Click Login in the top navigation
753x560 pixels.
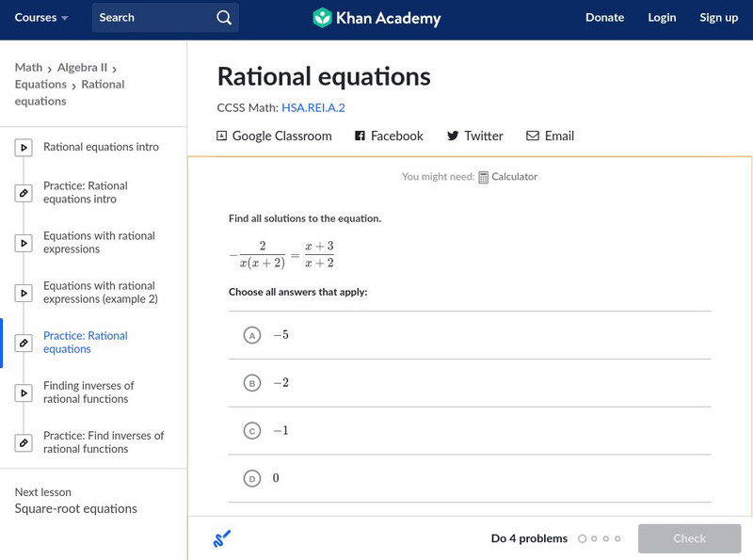pos(662,17)
